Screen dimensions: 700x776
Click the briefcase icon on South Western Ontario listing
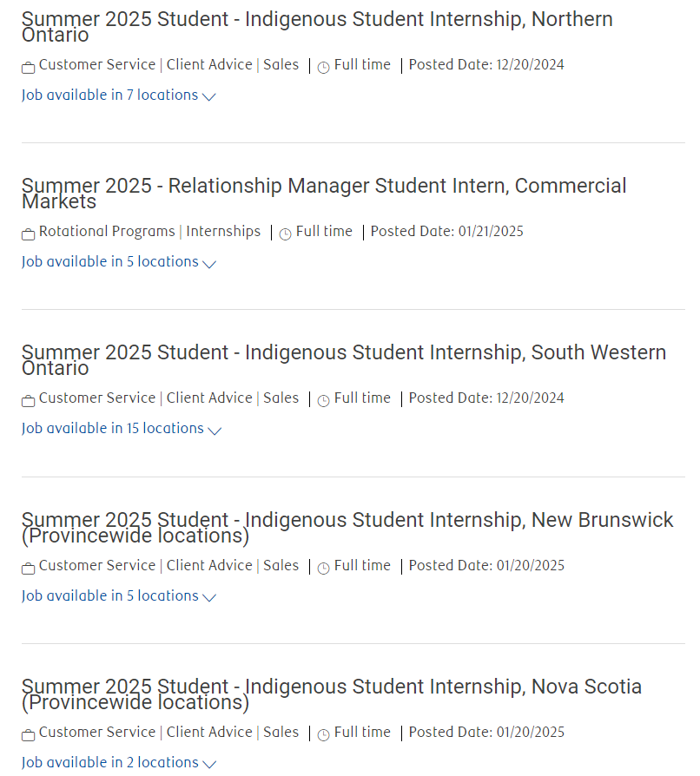tap(28, 401)
